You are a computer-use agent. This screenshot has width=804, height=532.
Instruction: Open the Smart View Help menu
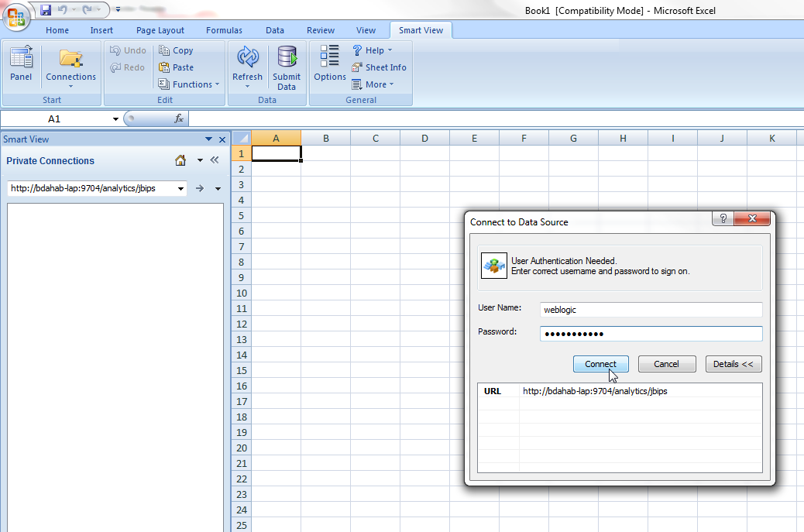click(373, 50)
